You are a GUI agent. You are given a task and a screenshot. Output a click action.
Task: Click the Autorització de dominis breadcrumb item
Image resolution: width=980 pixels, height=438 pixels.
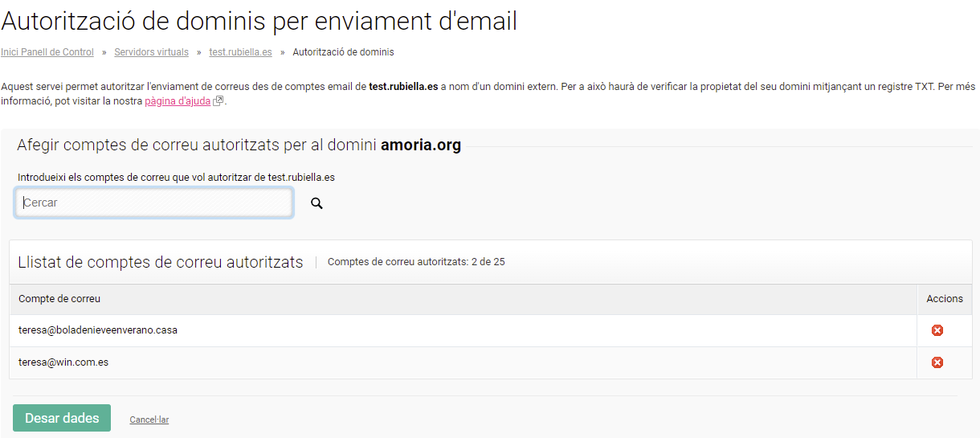343,52
